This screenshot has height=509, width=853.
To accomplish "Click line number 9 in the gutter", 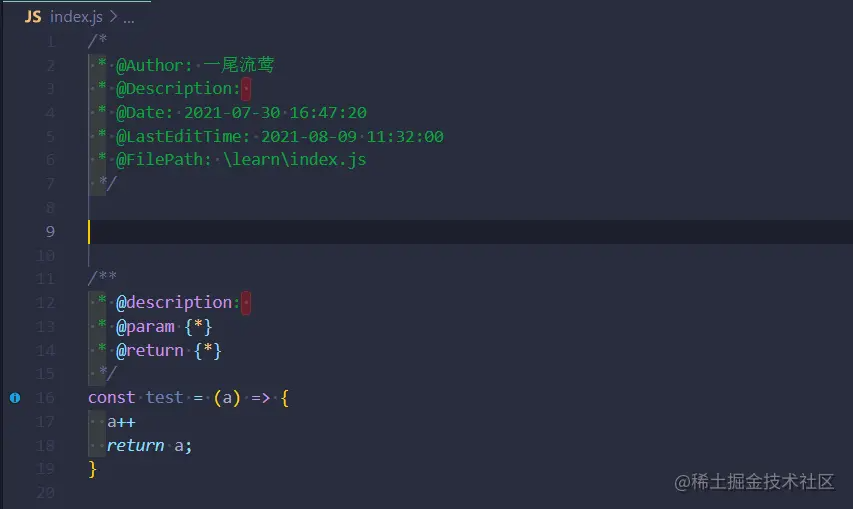I will [x=50, y=232].
